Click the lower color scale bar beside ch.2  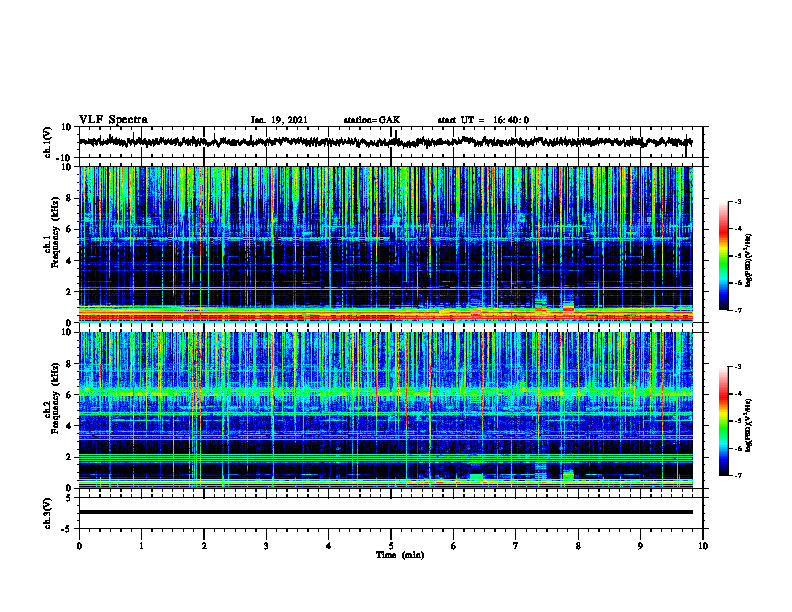coord(723,421)
